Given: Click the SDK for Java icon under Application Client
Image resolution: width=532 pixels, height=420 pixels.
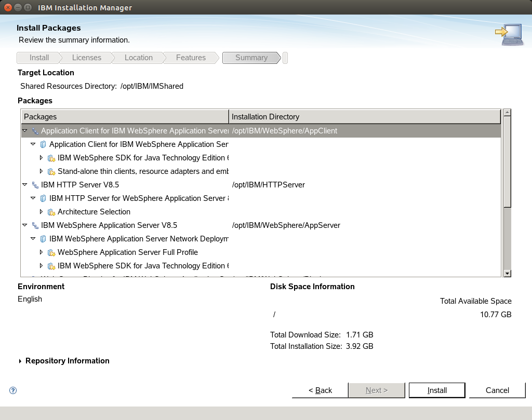Looking at the screenshot, I should click(x=51, y=158).
